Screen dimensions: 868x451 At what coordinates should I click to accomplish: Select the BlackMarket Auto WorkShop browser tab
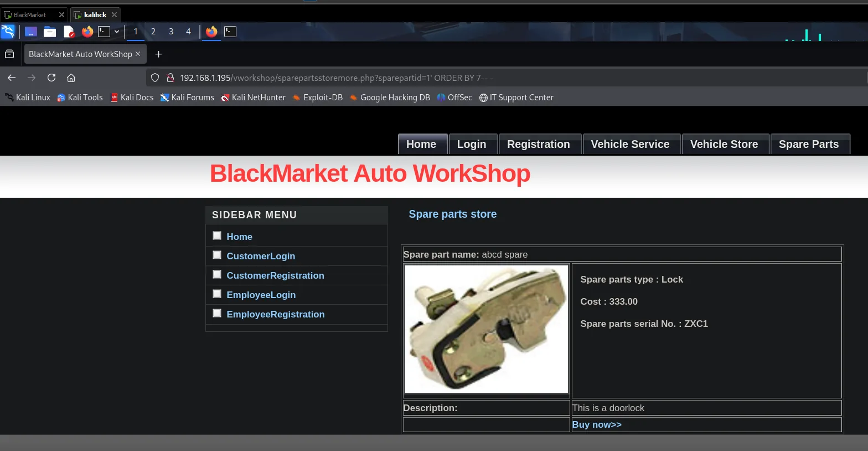click(80, 54)
